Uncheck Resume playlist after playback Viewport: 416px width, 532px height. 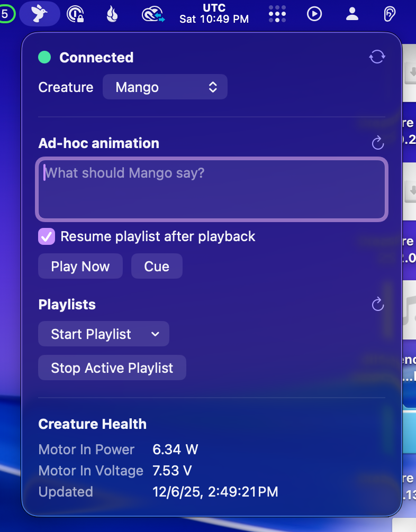click(47, 236)
